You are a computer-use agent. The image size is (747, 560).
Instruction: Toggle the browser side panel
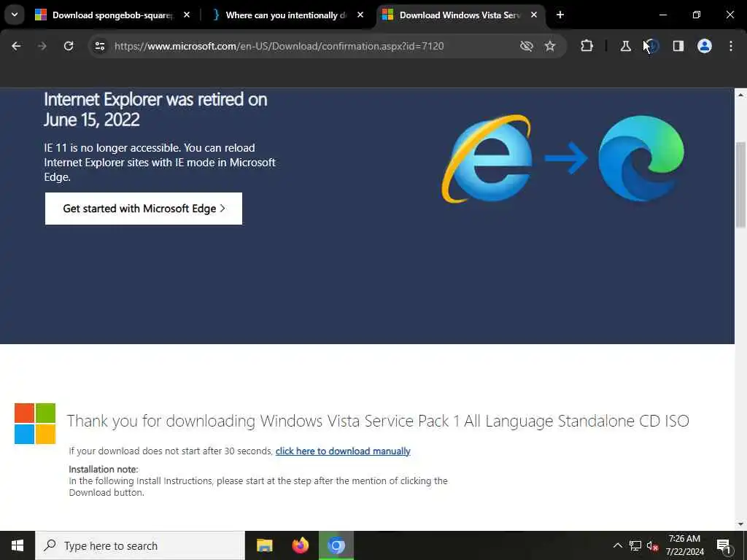point(678,46)
